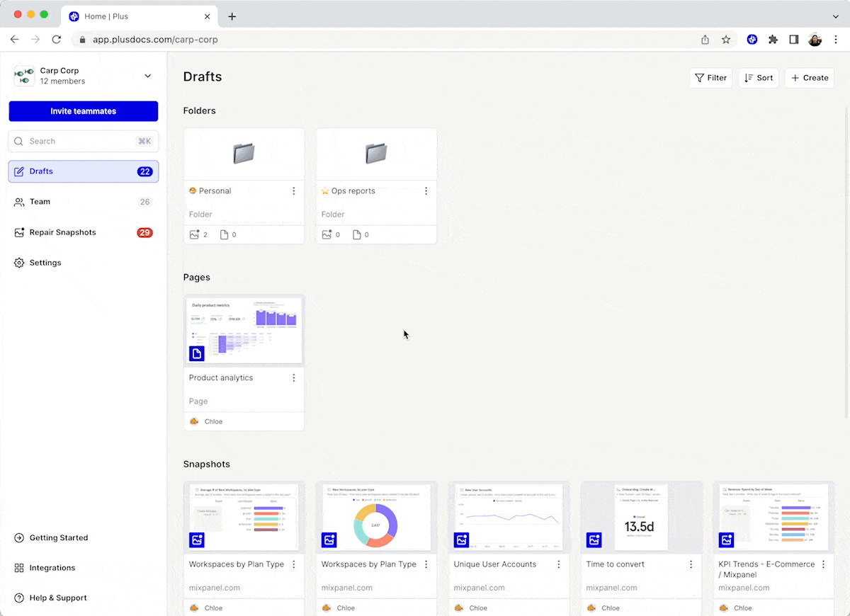Open the Ops reports folder card
This screenshot has height=616, width=850.
point(376,186)
